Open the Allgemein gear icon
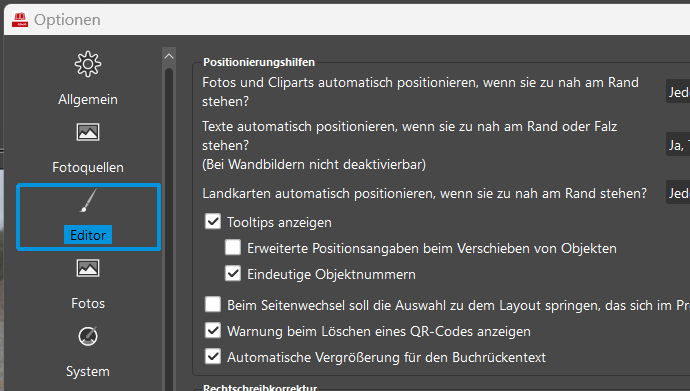The height and width of the screenshot is (391, 690). (88, 64)
